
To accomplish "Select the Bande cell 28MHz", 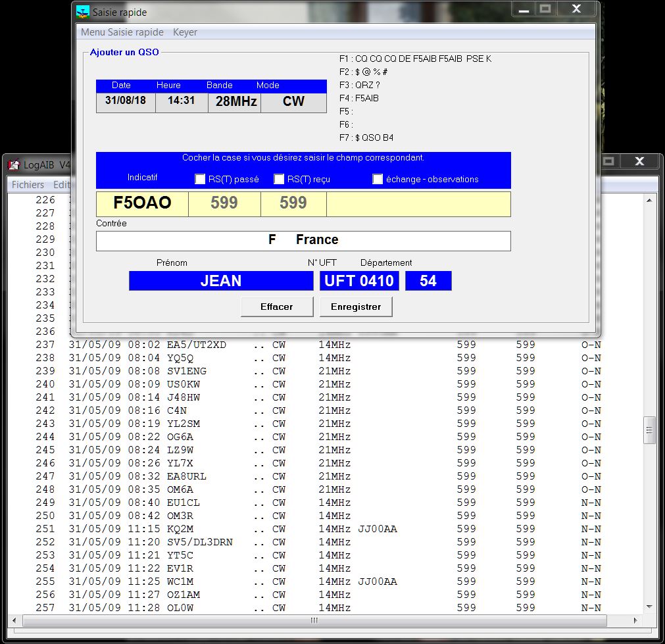I will coord(235,102).
